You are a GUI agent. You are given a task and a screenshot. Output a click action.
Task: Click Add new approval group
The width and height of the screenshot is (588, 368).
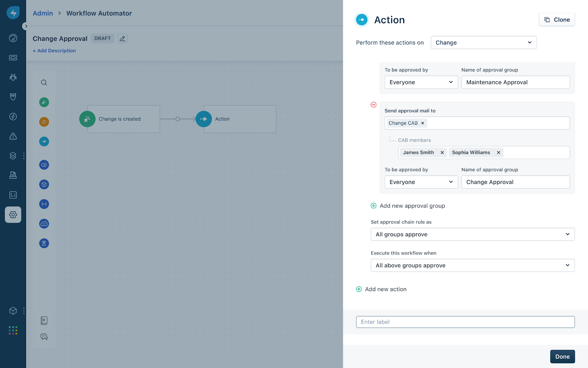(x=408, y=206)
